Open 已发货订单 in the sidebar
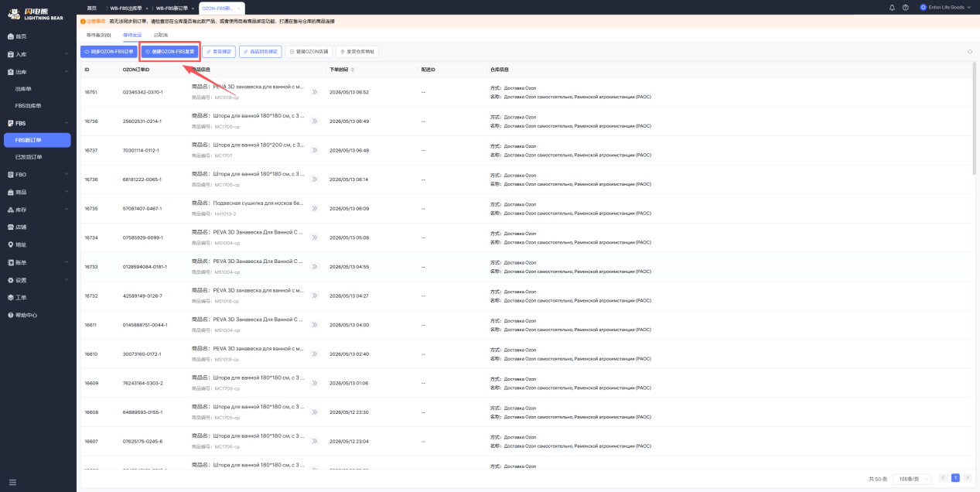 pos(29,157)
